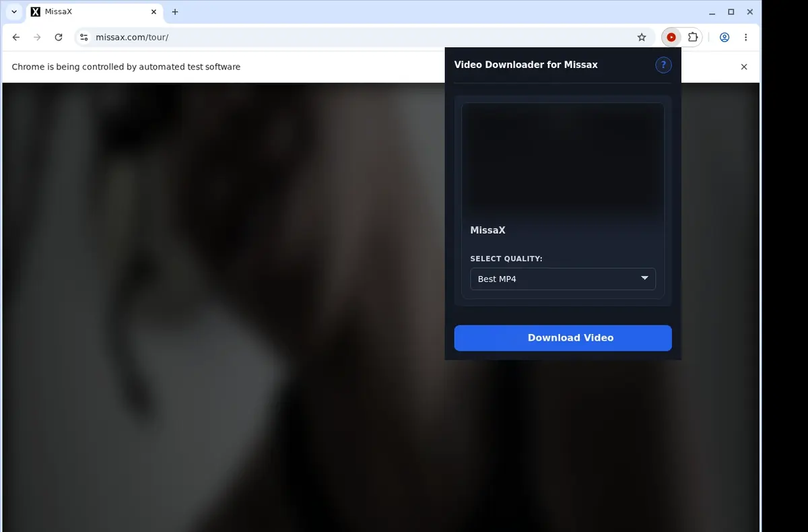Close the MissaX tab
This screenshot has width=808, height=532.
154,12
